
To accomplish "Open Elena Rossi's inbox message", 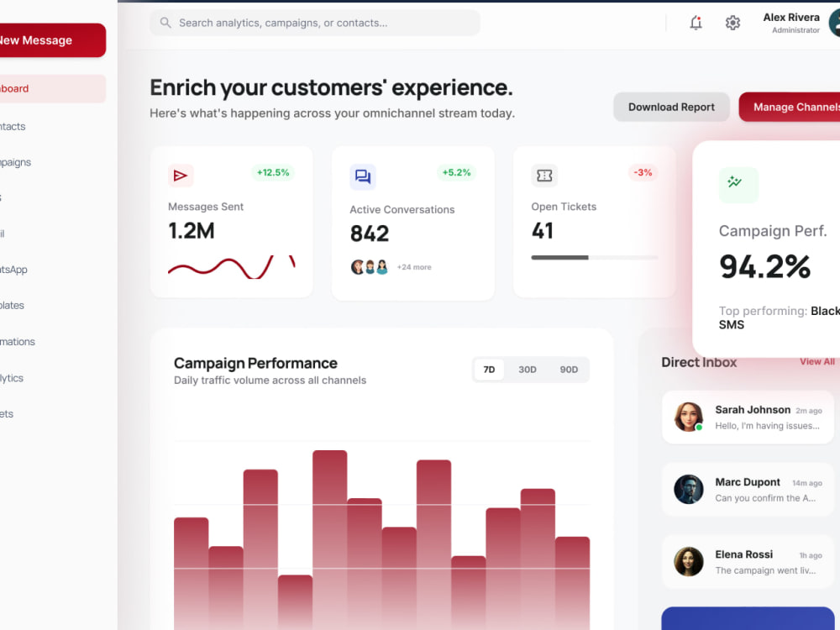I will click(748, 562).
